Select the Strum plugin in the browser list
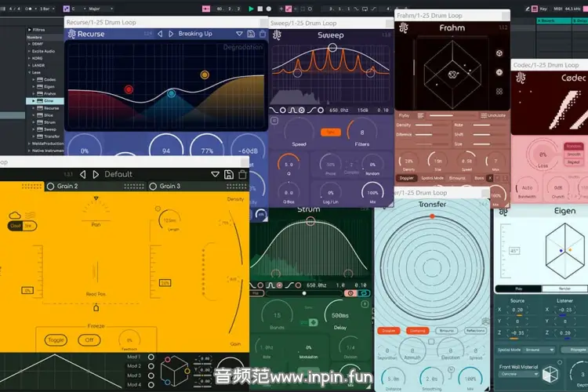This screenshot has width=588, height=392. click(x=49, y=122)
